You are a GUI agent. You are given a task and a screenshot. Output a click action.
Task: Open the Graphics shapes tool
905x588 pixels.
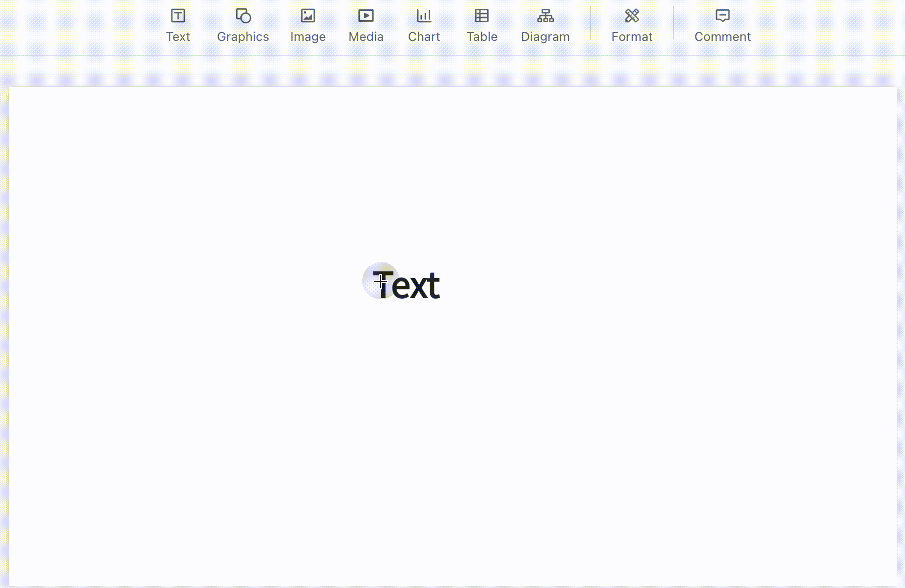point(242,16)
